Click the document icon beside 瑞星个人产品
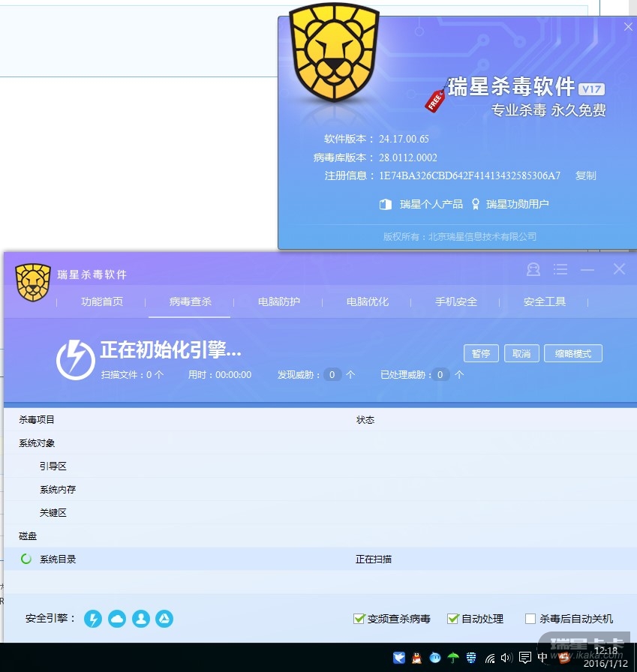 click(x=386, y=205)
